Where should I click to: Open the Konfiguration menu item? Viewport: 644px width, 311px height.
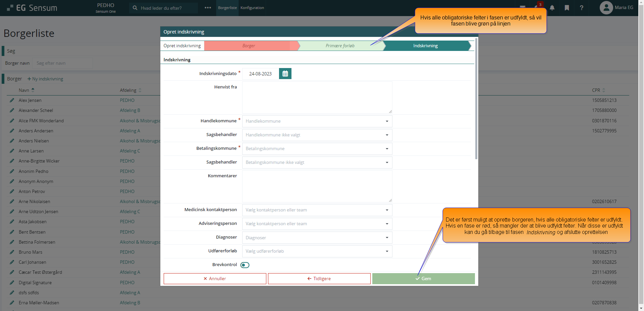(x=252, y=8)
